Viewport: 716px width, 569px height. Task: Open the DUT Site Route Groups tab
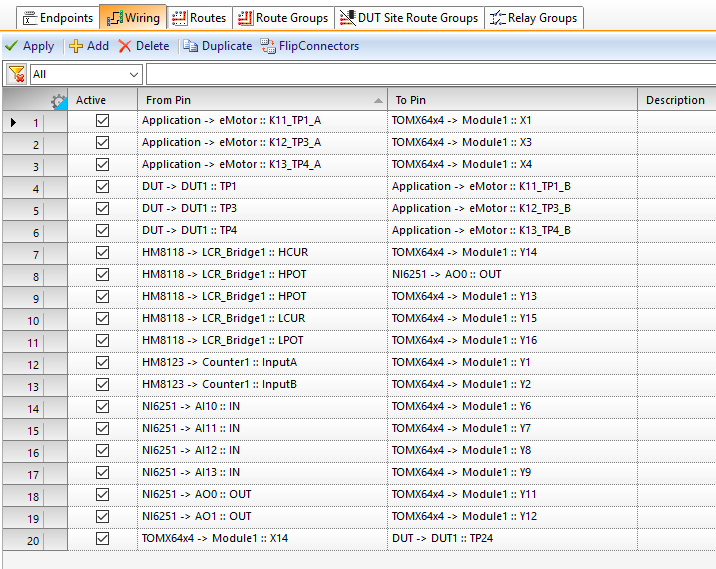click(x=409, y=18)
